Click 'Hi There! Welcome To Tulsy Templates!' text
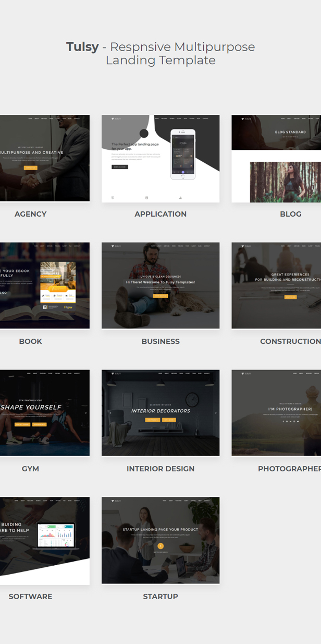The height and width of the screenshot is (644, 321). click(160, 282)
